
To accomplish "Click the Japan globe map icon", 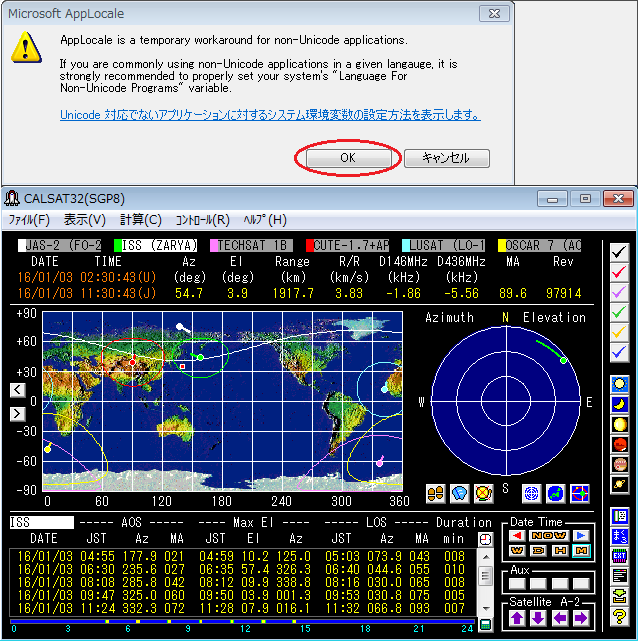I will (555, 493).
